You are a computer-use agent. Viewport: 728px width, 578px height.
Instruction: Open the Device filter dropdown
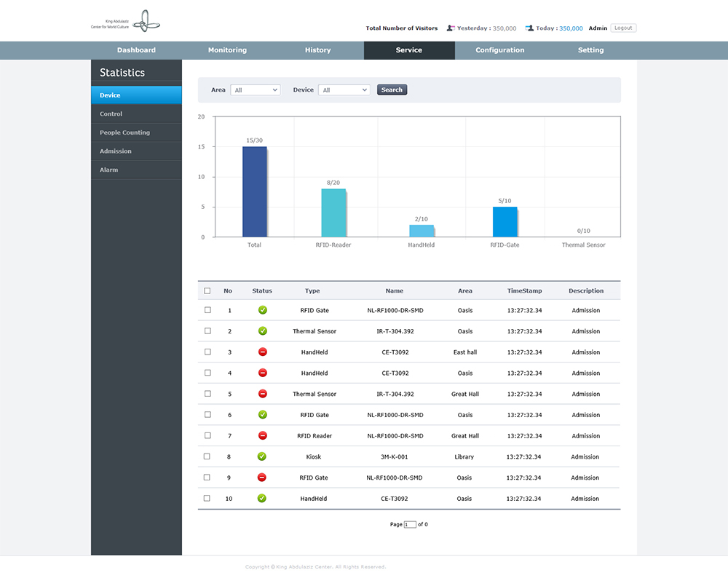(344, 90)
